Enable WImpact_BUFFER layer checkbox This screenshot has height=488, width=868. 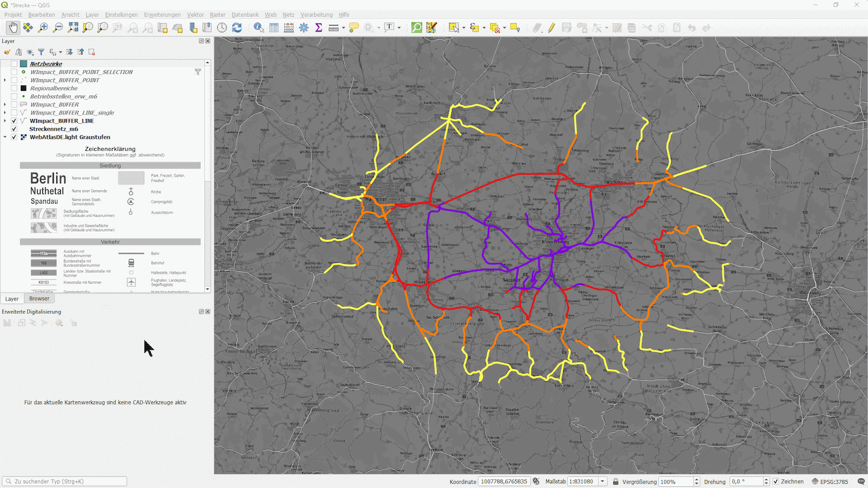14,105
